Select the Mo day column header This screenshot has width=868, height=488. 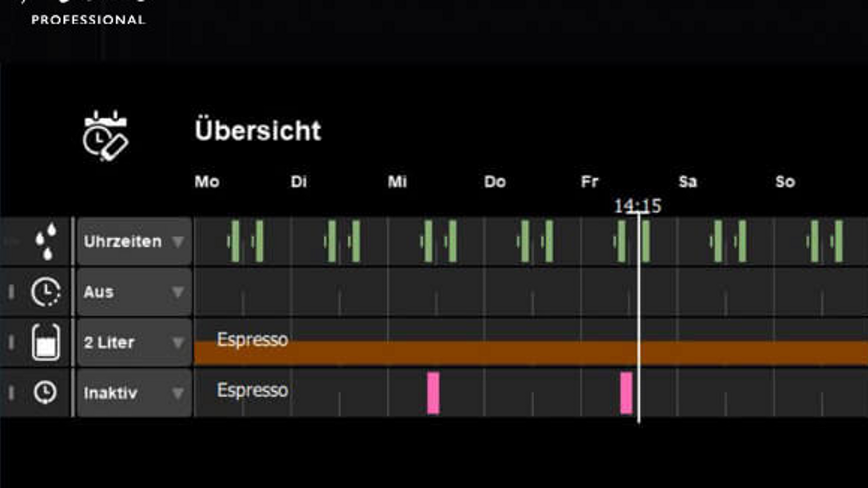[x=207, y=182]
